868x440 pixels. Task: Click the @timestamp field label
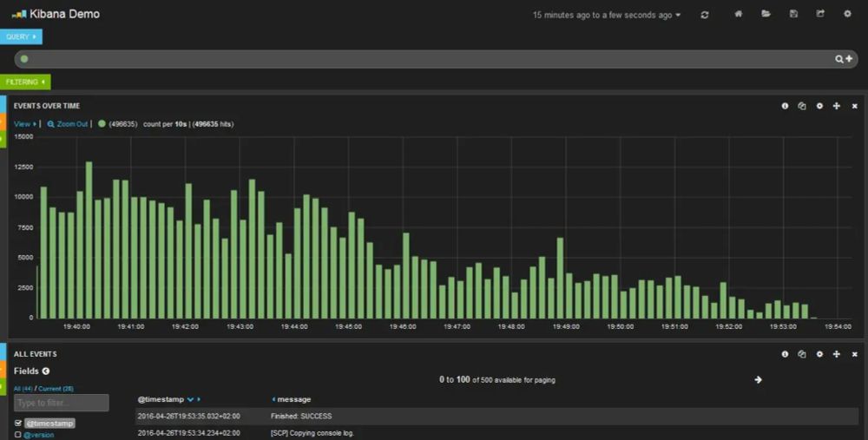tap(49, 423)
